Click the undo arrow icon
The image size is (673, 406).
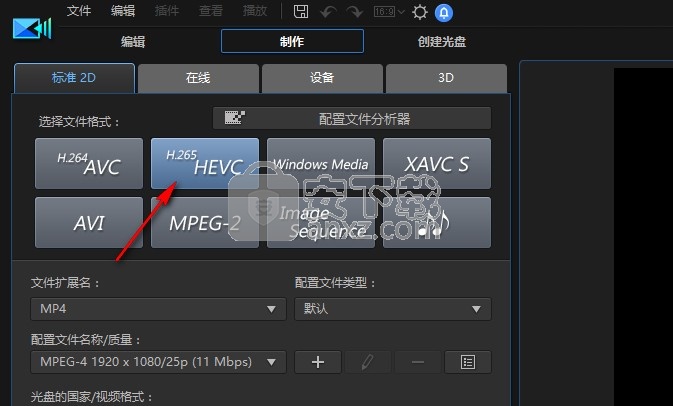tap(329, 12)
